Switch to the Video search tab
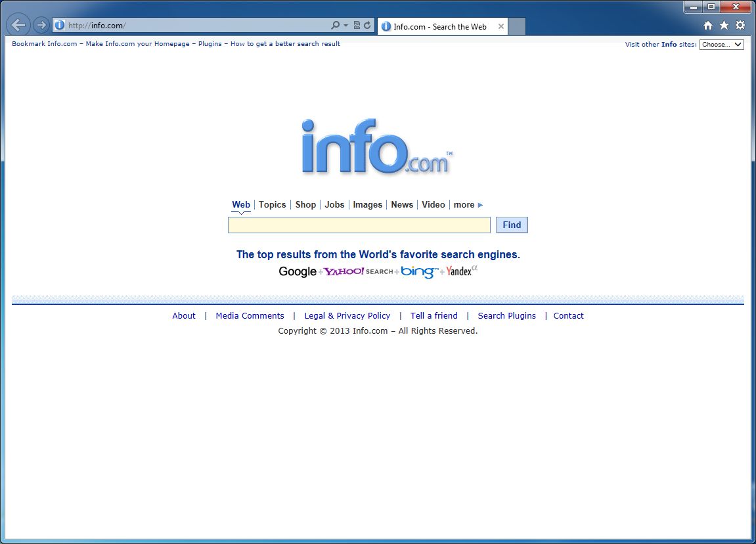Viewport: 756px width, 544px height. (434, 204)
